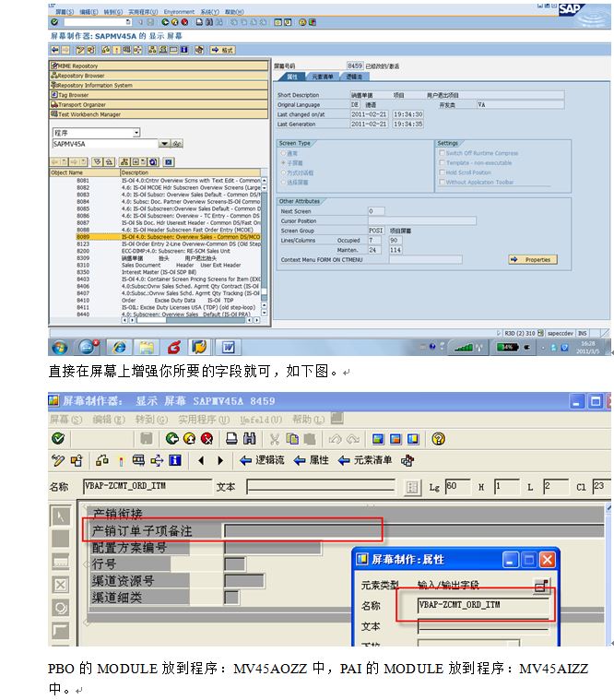Screen dimensions: 614x700
Task: Open the MIME Repository navigation bar
Action: click(159, 65)
